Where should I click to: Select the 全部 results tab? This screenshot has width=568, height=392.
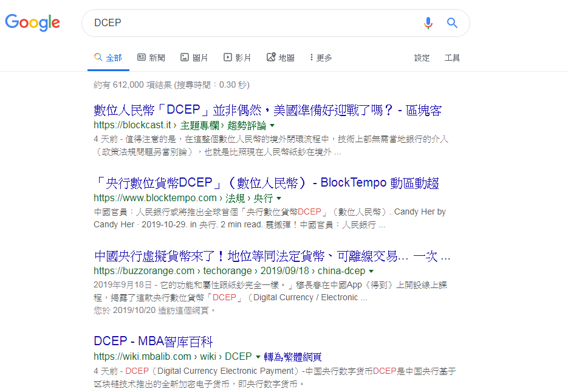click(108, 58)
